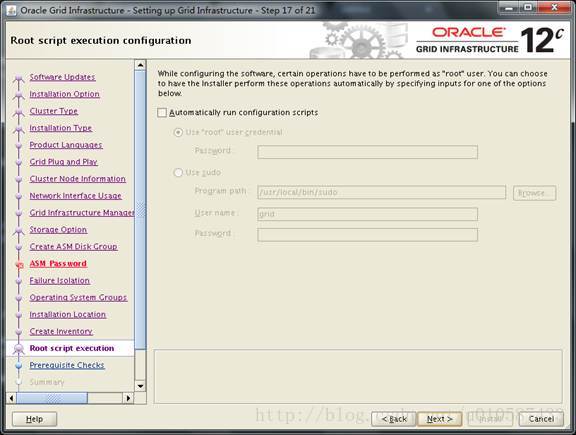Go to the Installation Type step

pos(61,128)
